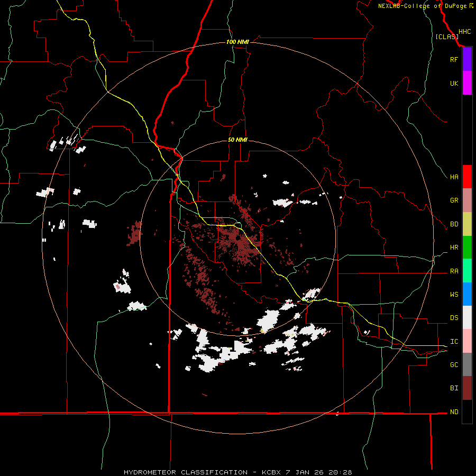Click the HA legend label

454,177
